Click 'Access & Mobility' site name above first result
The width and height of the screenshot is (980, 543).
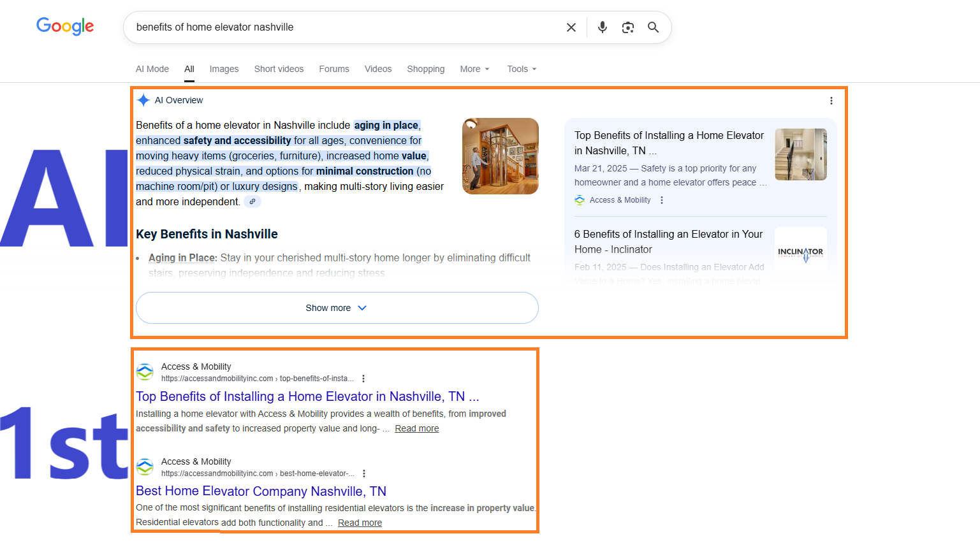coord(196,366)
